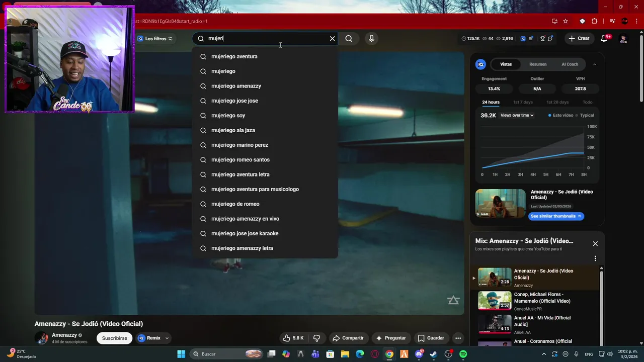Image resolution: width=644 pixels, height=362 pixels.
Task: Choose suggestion mujeriego marino perez
Action: [265, 145]
